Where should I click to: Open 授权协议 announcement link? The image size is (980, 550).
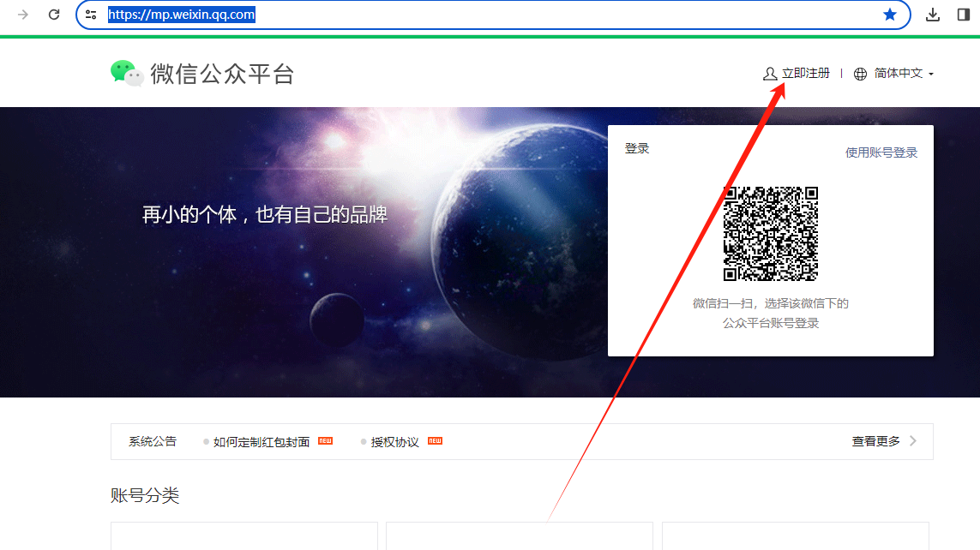[394, 442]
